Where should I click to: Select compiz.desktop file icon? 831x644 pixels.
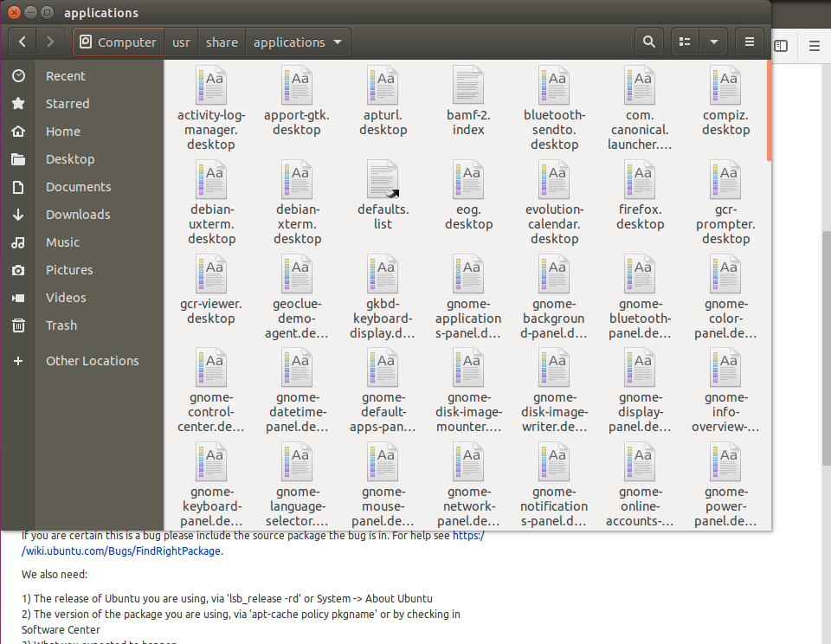click(725, 85)
